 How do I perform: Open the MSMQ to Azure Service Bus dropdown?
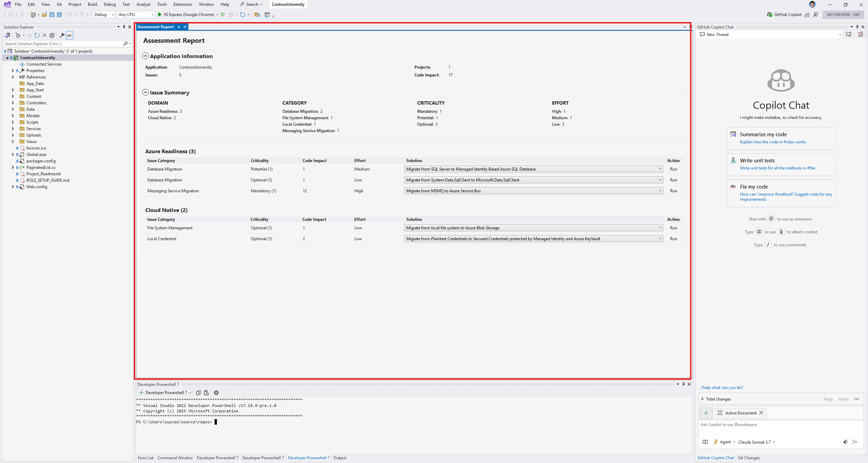[x=534, y=191]
